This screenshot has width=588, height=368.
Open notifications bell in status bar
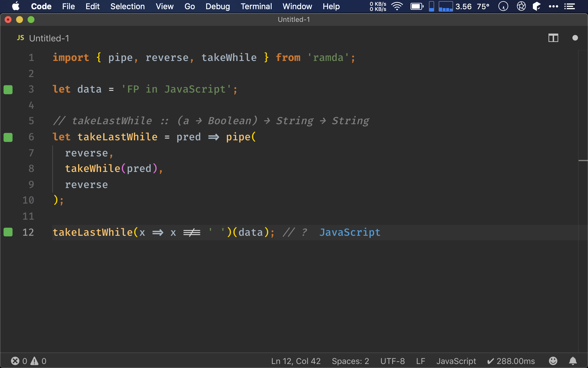[573, 361]
